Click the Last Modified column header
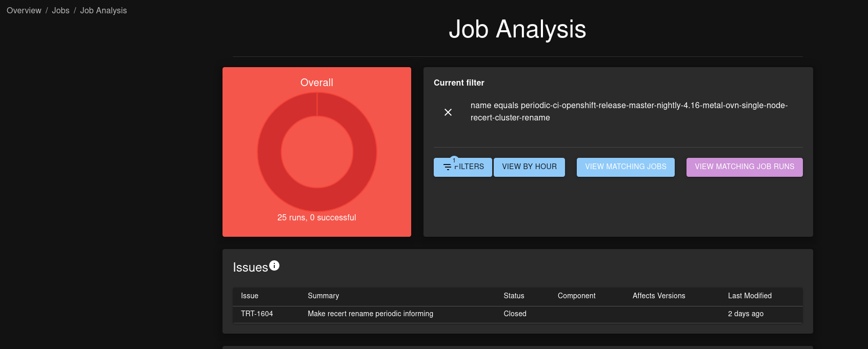The width and height of the screenshot is (868, 349). coord(750,296)
